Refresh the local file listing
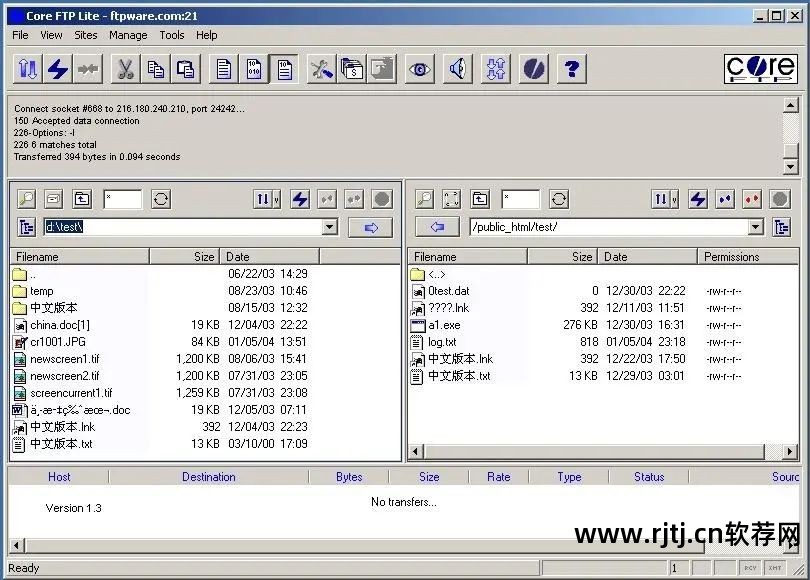This screenshot has width=810, height=580. coord(161,199)
